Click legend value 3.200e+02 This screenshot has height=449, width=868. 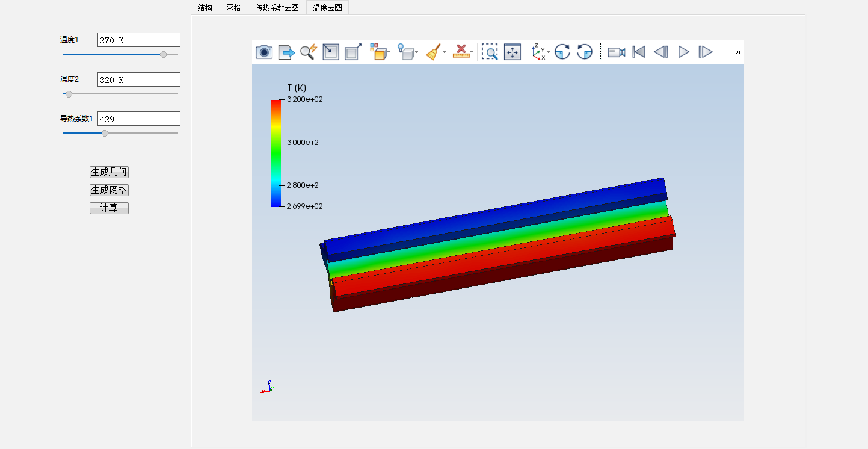(305, 99)
